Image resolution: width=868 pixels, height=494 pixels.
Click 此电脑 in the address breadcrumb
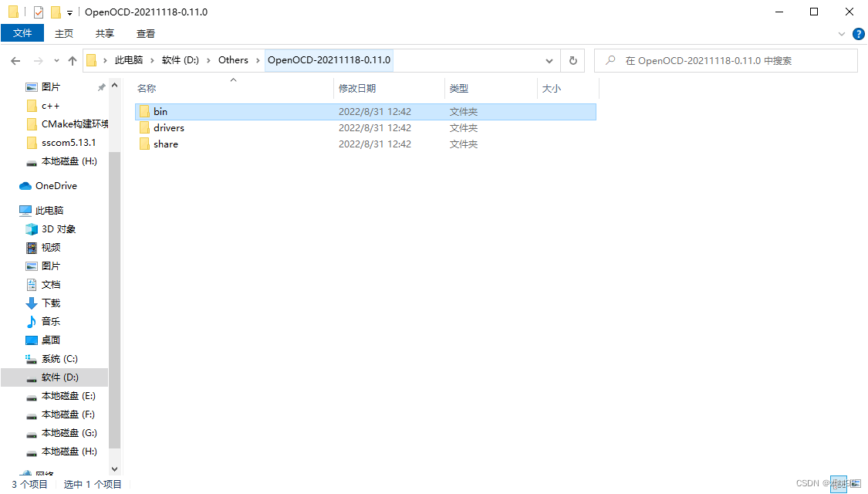pyautogui.click(x=128, y=59)
